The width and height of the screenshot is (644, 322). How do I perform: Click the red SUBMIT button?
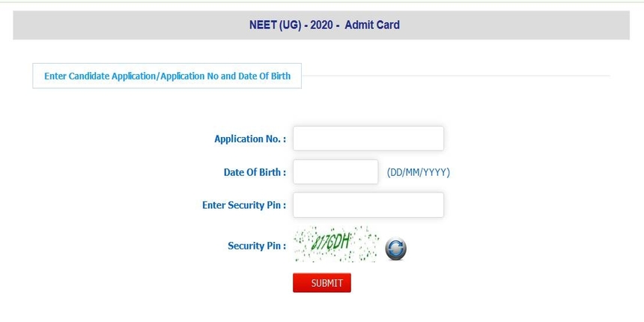point(321,282)
